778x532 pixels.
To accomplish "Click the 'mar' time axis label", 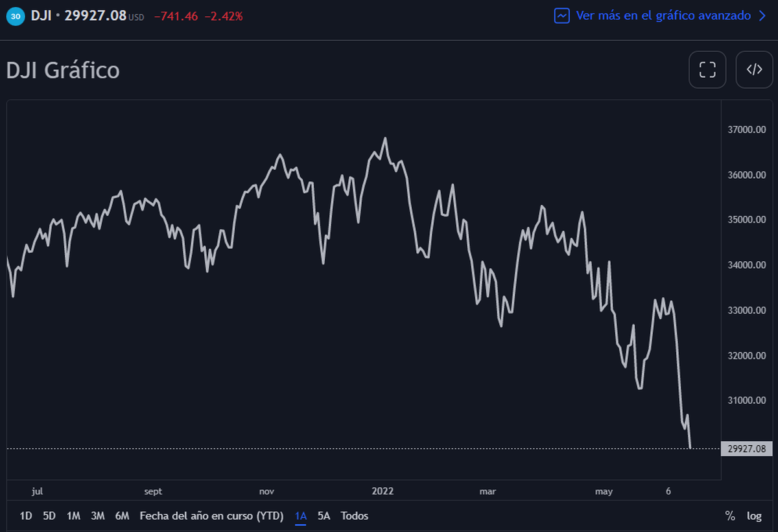I will point(488,491).
